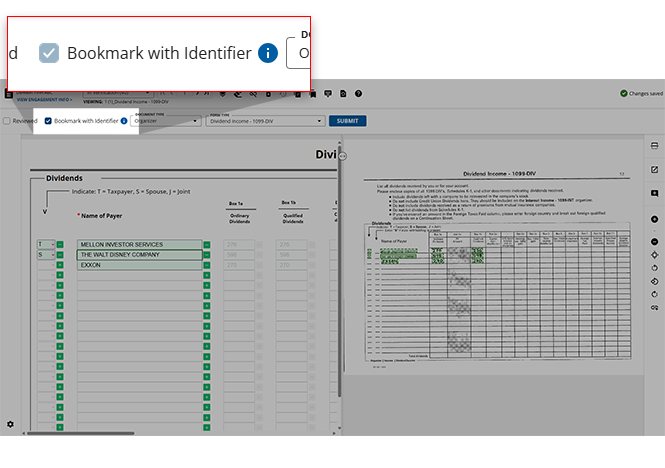665x468 pixels.
Task: Open the Document Type Organizer dropdown
Action: (x=166, y=121)
